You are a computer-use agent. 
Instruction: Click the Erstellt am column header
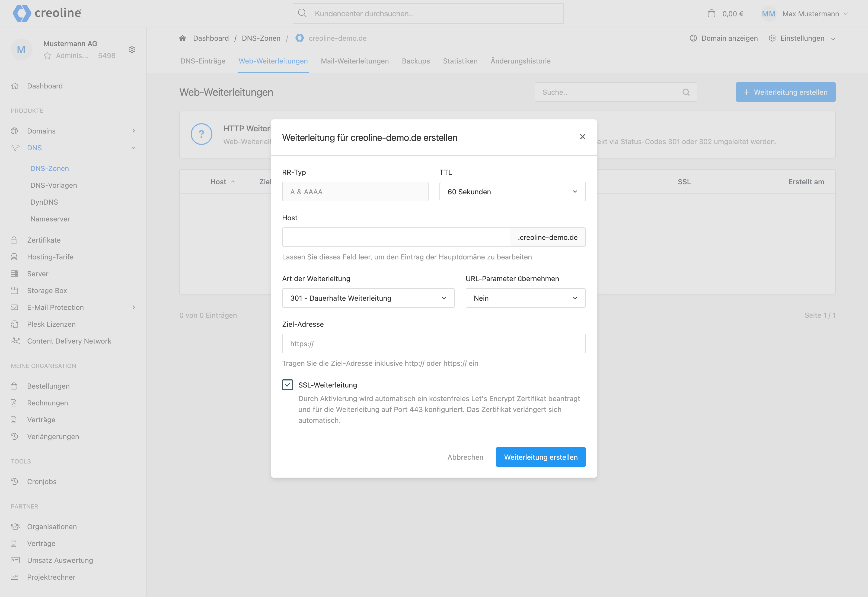click(806, 182)
